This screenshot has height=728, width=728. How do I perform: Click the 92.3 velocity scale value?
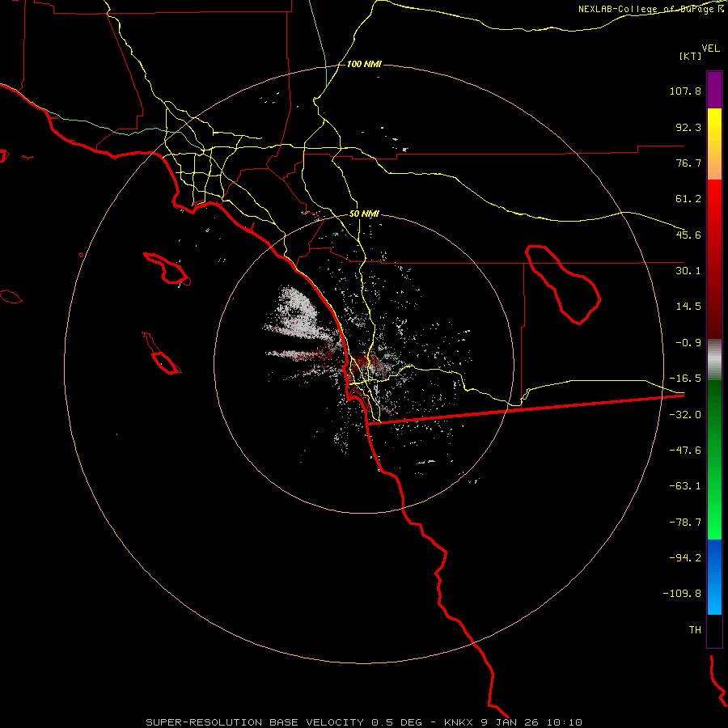[688, 127]
